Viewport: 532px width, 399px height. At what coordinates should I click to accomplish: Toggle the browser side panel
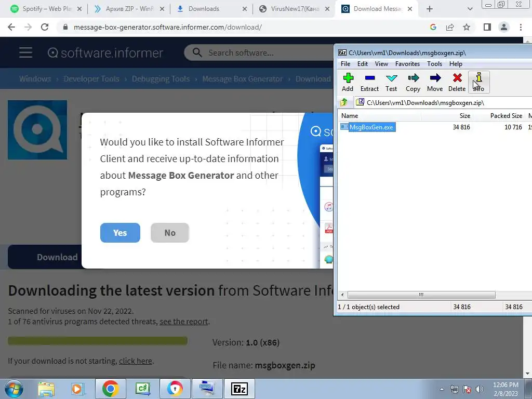click(487, 27)
